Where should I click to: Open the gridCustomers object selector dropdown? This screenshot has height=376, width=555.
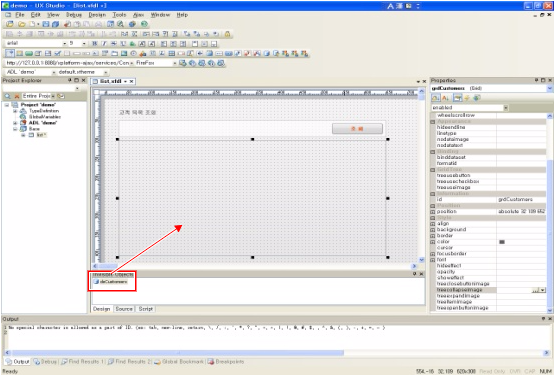tap(550, 88)
